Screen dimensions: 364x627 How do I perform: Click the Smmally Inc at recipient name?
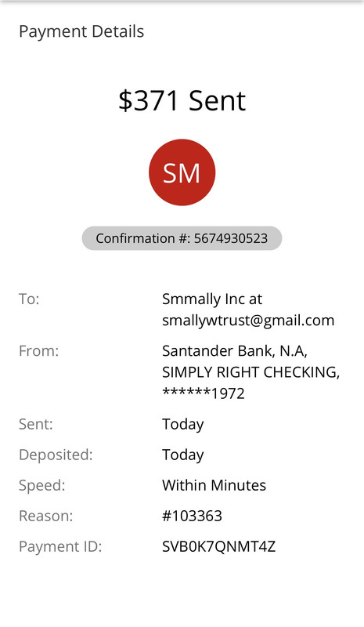[x=212, y=299]
